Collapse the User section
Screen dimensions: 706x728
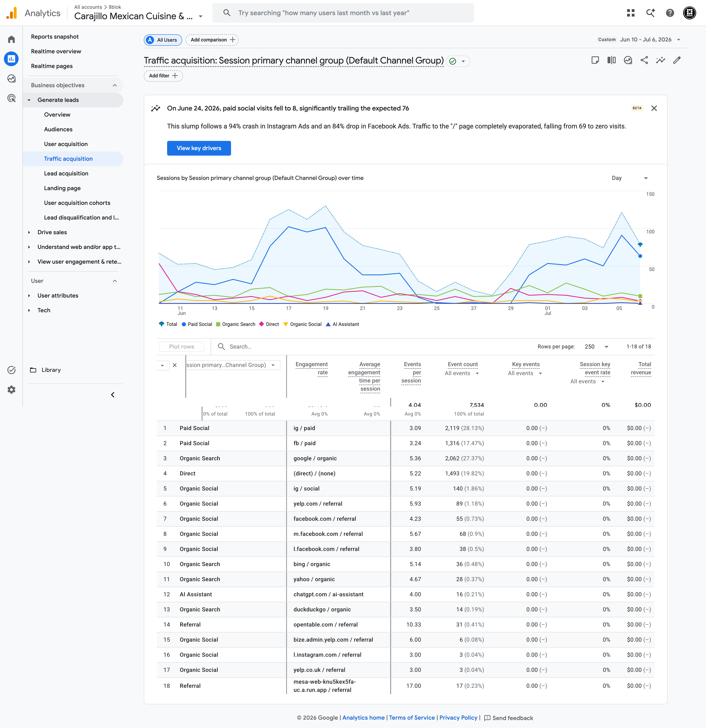coord(115,281)
